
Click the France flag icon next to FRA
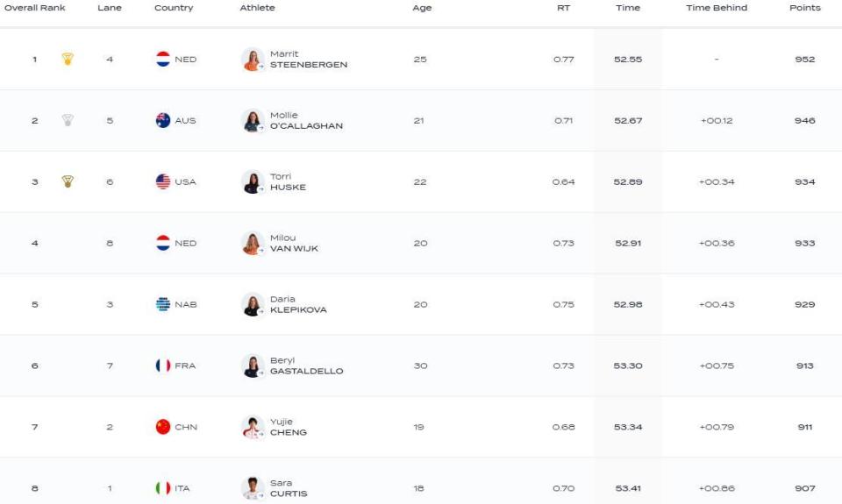[163, 366]
